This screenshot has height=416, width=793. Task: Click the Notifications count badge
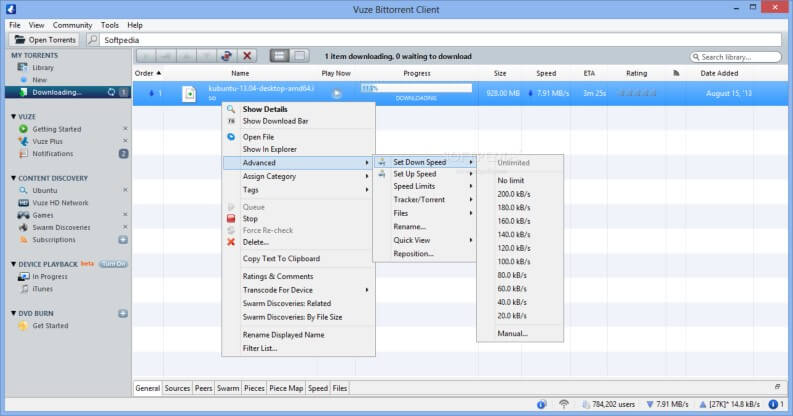pos(123,154)
